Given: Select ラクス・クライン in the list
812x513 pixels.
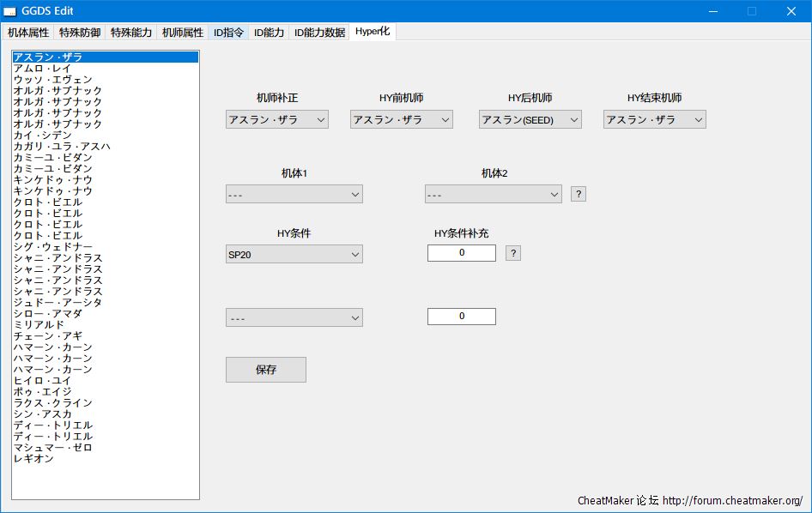Looking at the screenshot, I should point(53,403).
